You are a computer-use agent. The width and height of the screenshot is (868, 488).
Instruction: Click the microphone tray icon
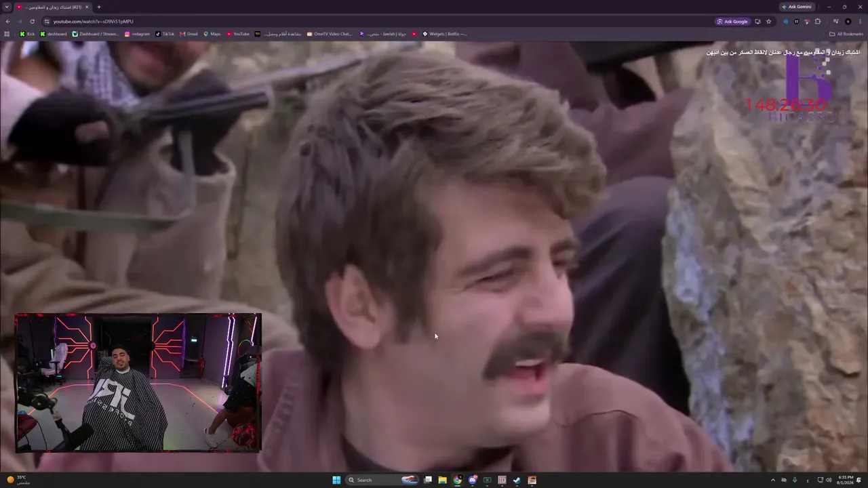[795, 480]
